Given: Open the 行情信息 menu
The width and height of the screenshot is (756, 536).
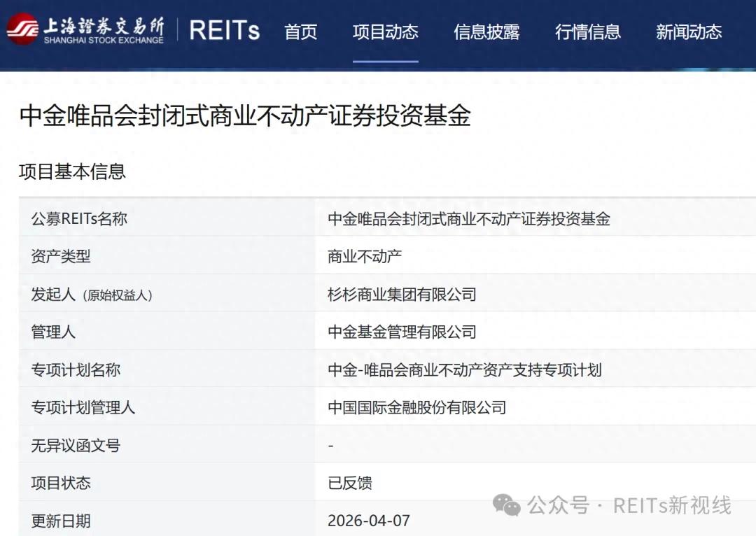Looking at the screenshot, I should pos(588,31).
